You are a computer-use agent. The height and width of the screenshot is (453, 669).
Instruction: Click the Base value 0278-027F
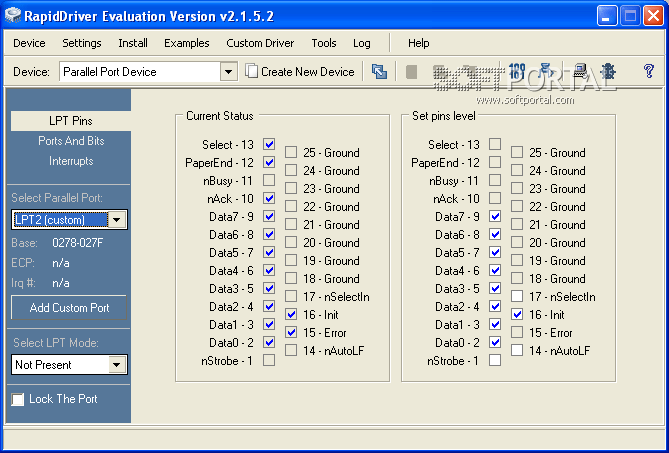click(78, 243)
